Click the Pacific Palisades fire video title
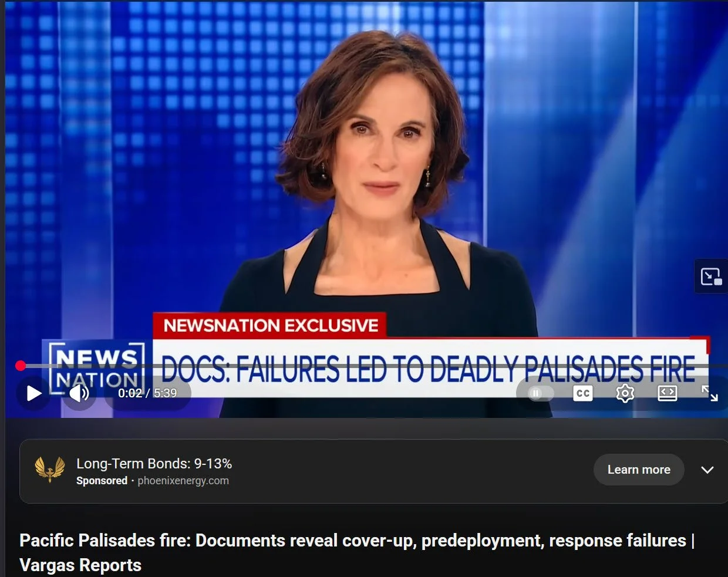728x577 pixels. (x=357, y=552)
